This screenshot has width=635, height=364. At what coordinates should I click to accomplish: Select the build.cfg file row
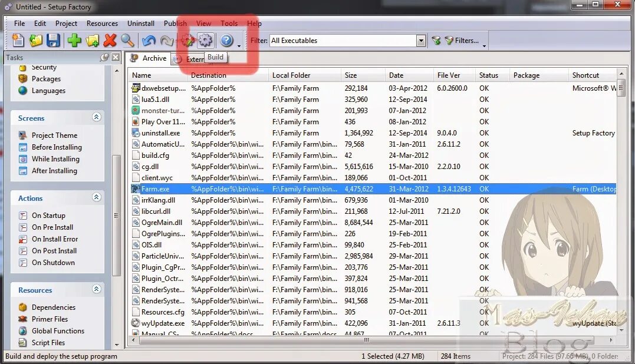point(373,155)
